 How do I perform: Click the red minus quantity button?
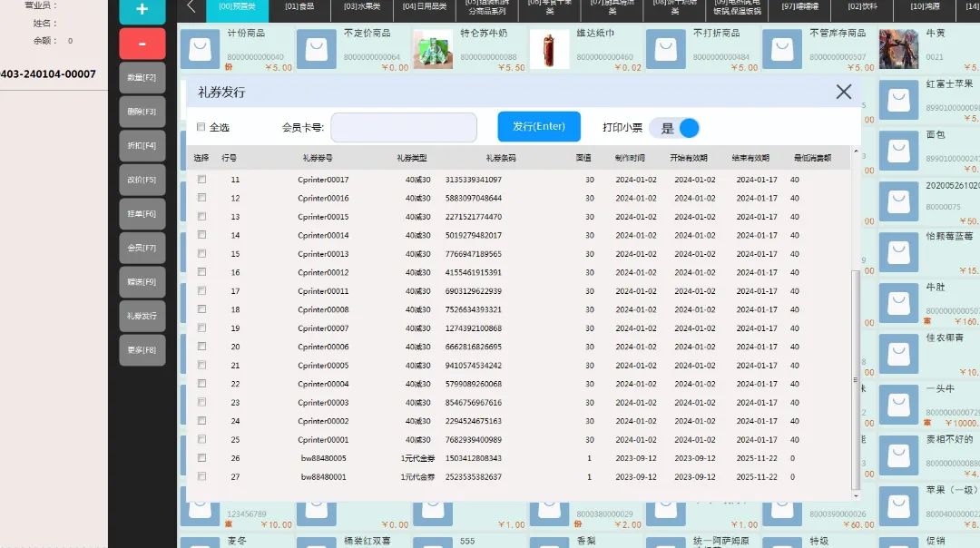pos(142,44)
